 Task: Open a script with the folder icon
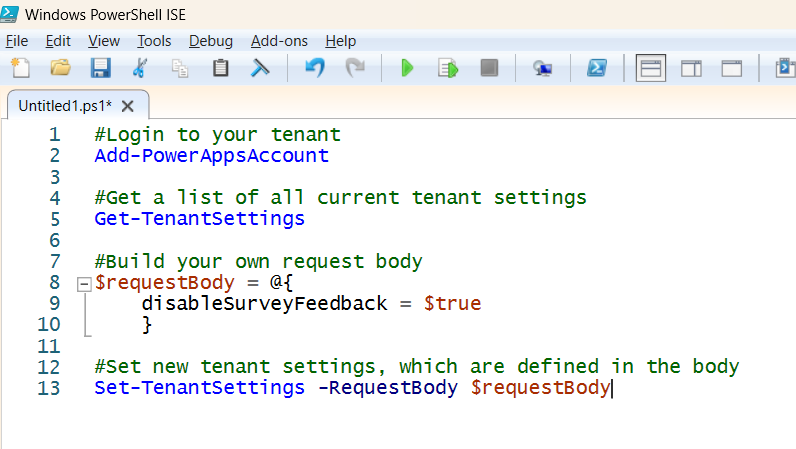(x=60, y=68)
